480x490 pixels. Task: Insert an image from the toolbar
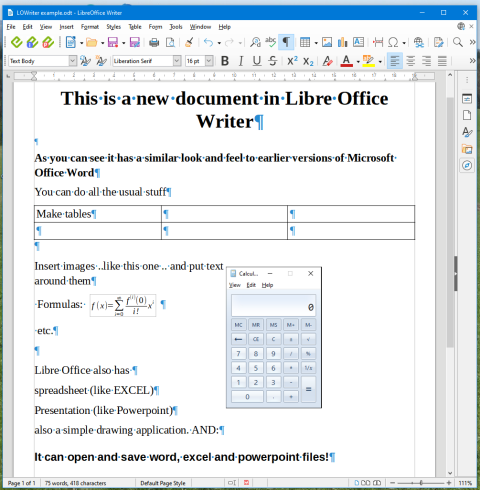coord(327,42)
